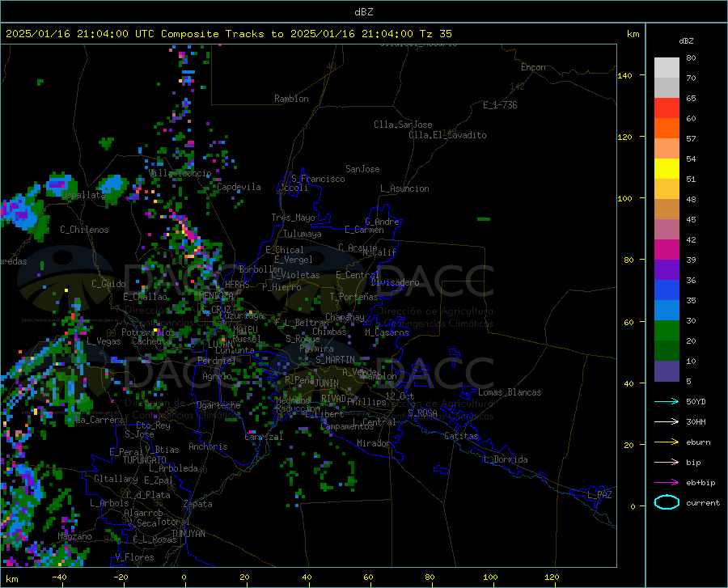
Task: Click the Carrizal label
Action: (x=264, y=437)
